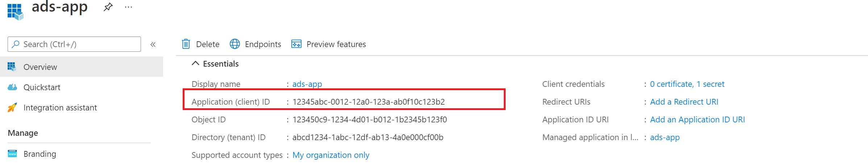Open the 0 certificate, 1 secret link
The height and width of the screenshot is (168, 868).
click(687, 84)
